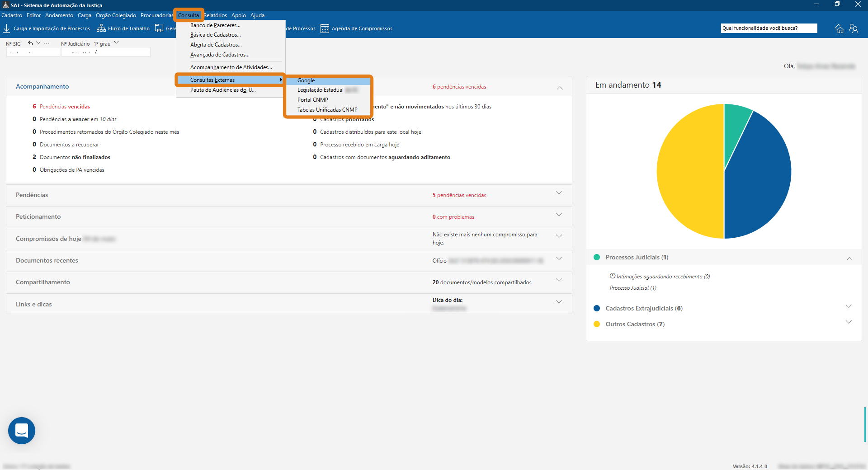
Task: Click the Nº Judiciário input field
Action: pos(105,52)
